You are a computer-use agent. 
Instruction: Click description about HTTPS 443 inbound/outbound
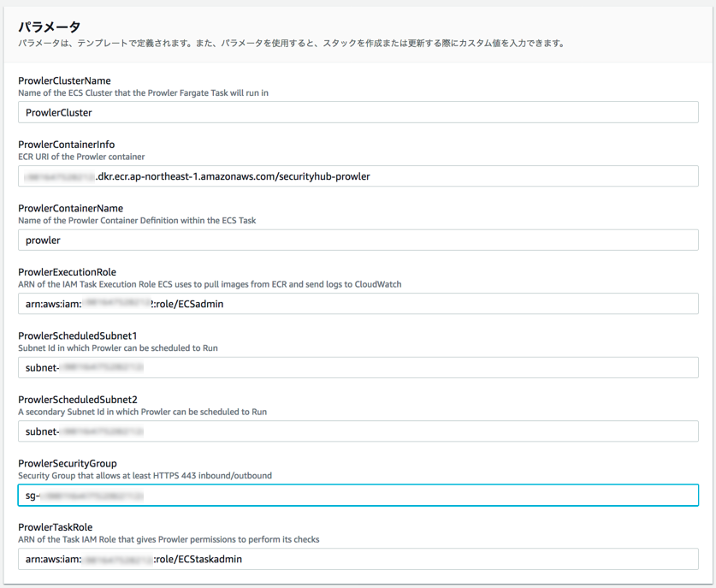(x=145, y=476)
